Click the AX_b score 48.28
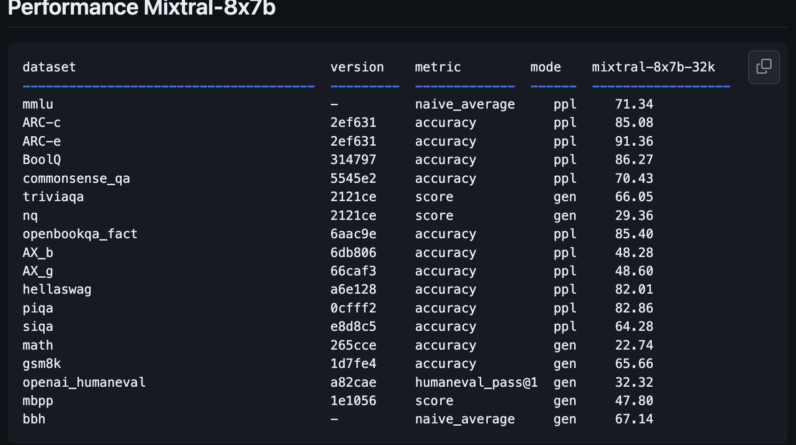The width and height of the screenshot is (796, 445). [x=634, y=253]
